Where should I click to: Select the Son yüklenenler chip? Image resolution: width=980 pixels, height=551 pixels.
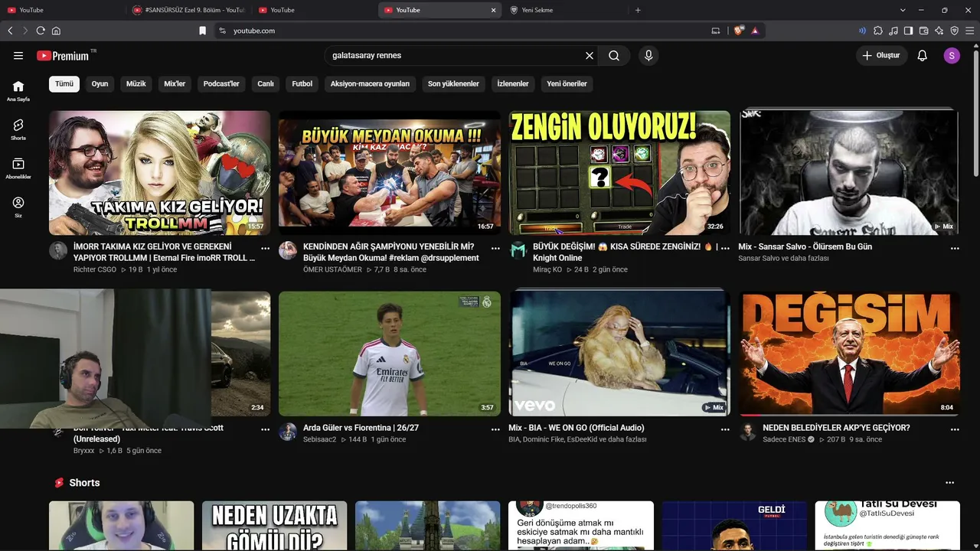coord(453,84)
